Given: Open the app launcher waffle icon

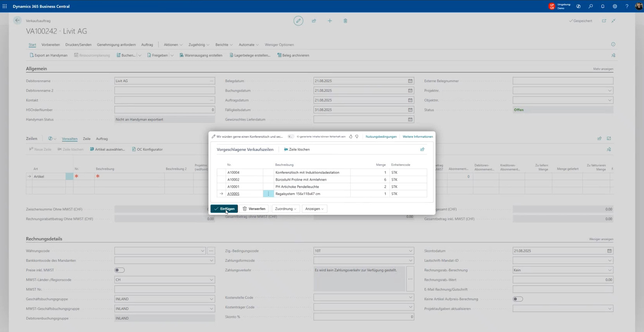Looking at the screenshot, I should [x=5, y=6].
